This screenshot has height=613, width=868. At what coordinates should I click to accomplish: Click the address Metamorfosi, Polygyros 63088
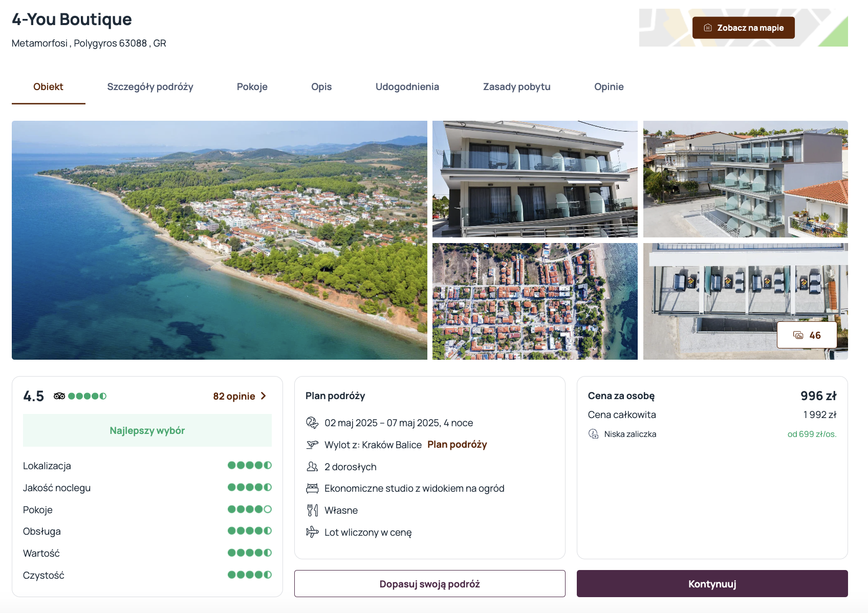pos(89,43)
